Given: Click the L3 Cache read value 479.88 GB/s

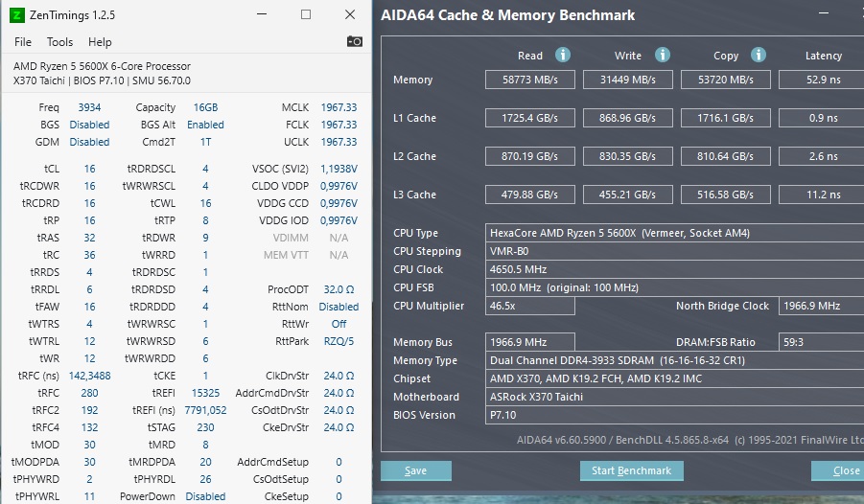Looking at the screenshot, I should [530, 195].
